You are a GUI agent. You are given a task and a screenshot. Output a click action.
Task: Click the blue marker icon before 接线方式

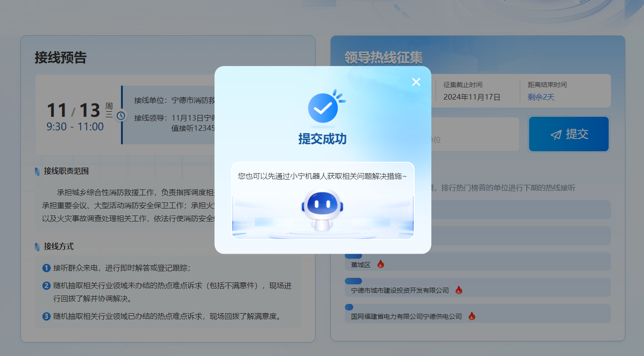pyautogui.click(x=37, y=247)
